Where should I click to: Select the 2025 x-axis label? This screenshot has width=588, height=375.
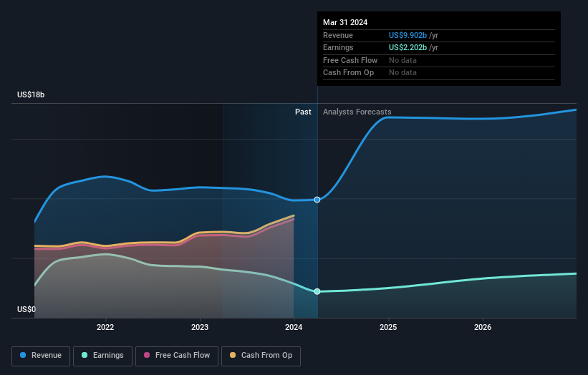(388, 327)
